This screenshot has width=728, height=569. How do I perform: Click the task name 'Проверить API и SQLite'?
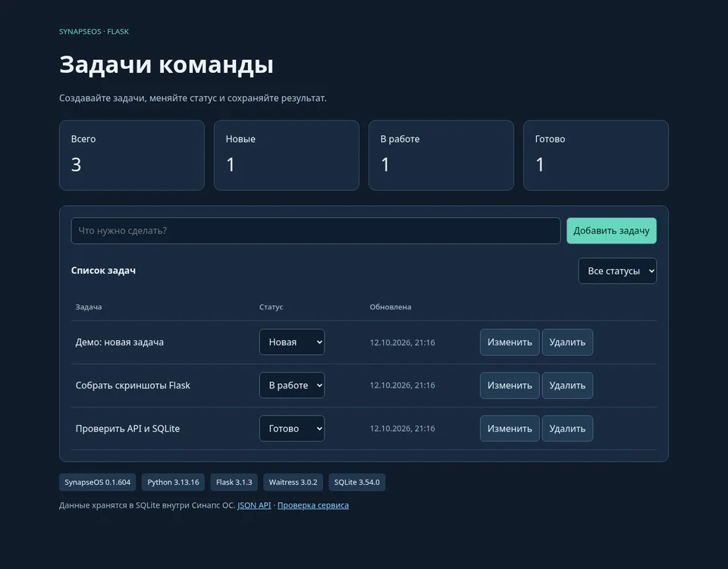(x=127, y=429)
